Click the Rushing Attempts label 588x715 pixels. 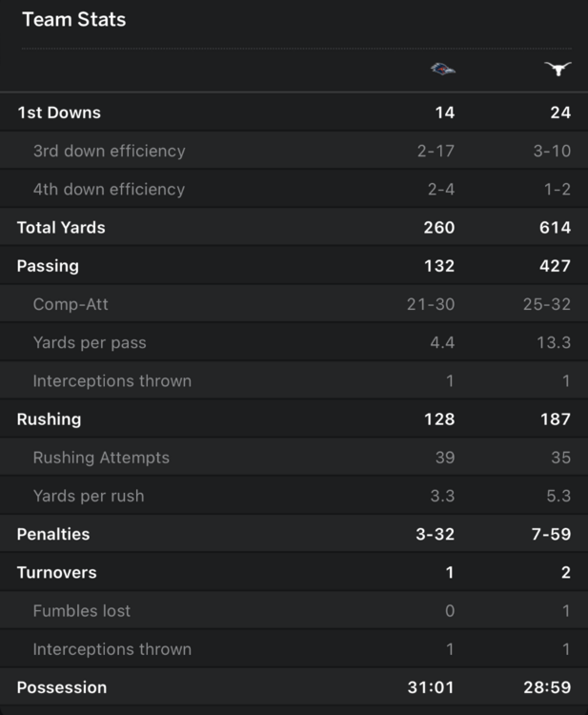click(101, 458)
